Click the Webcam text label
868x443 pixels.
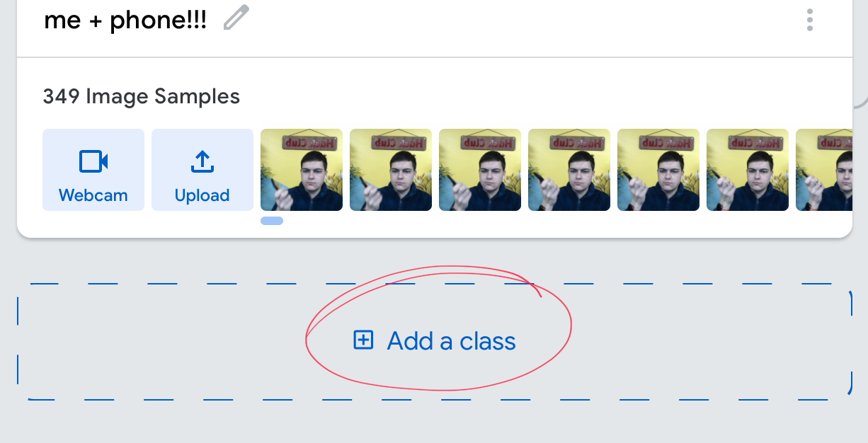(93, 195)
